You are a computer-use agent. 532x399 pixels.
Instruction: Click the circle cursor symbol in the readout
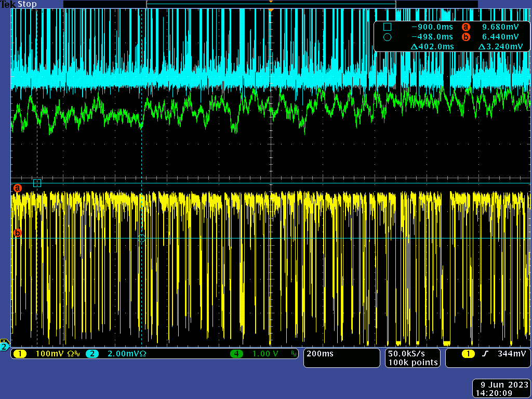coord(387,37)
